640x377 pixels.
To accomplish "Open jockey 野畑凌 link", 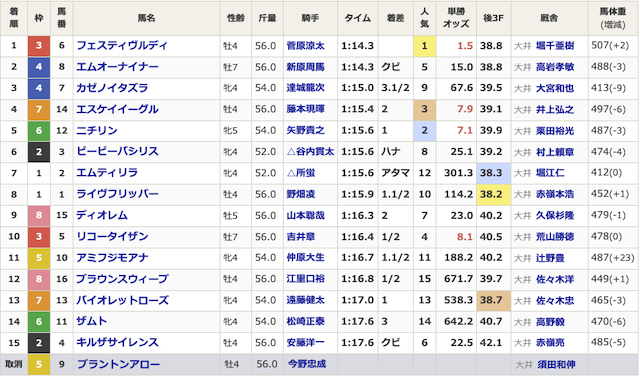I will [x=300, y=194].
